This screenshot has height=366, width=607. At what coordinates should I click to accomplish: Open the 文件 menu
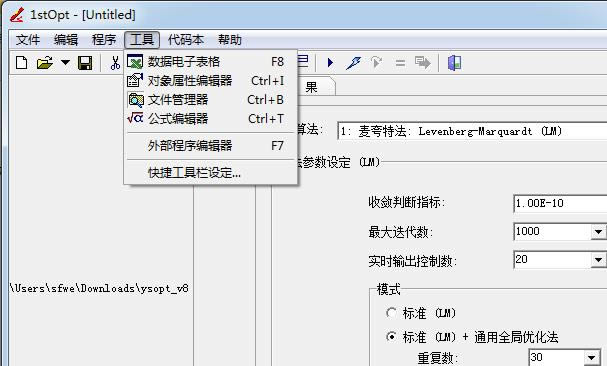[28, 40]
